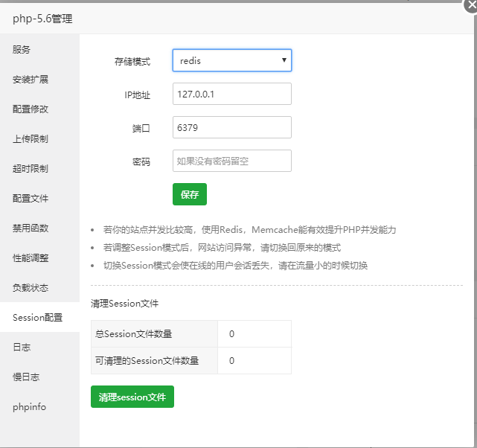Open the 性能调整 tab
The width and height of the screenshot is (477, 448).
(39, 258)
